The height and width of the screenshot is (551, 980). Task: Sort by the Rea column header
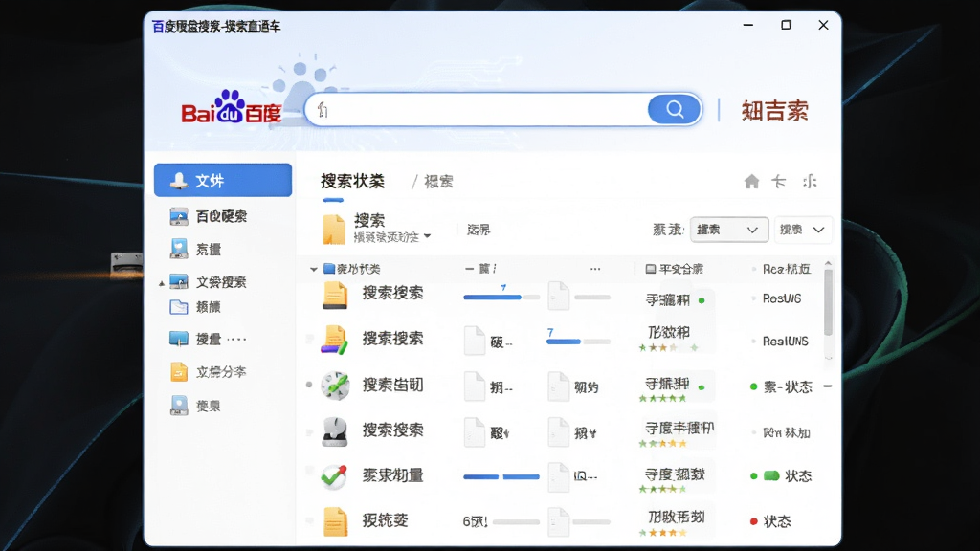click(x=787, y=269)
